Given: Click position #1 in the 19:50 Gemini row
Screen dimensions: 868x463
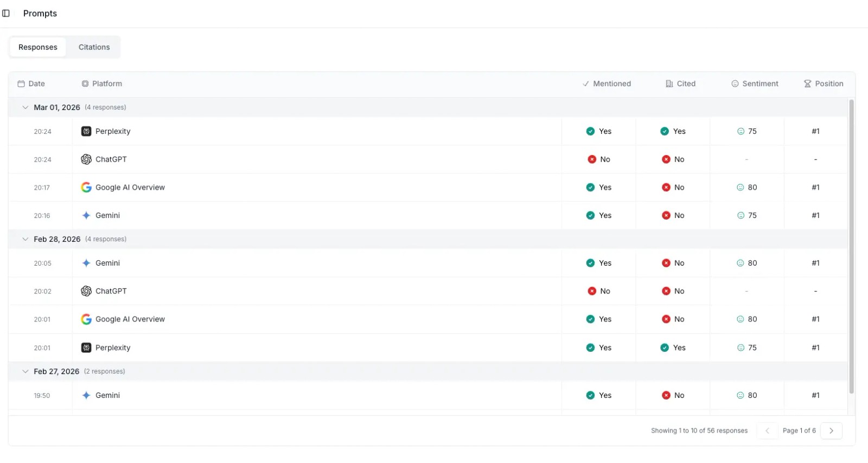Looking at the screenshot, I should [815, 395].
